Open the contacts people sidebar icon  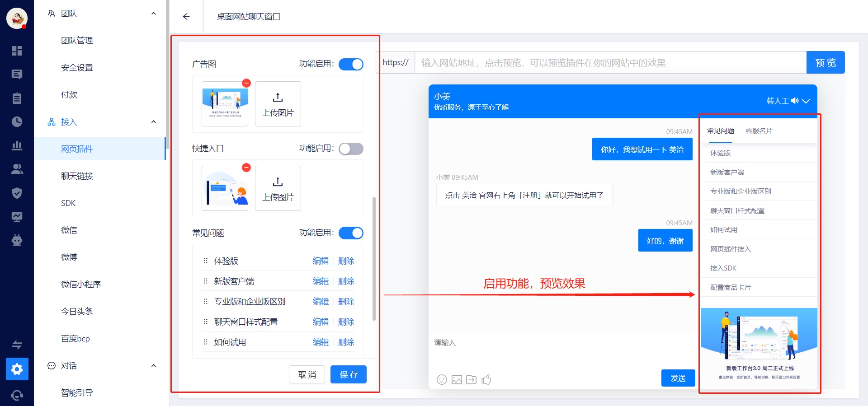pos(17,169)
